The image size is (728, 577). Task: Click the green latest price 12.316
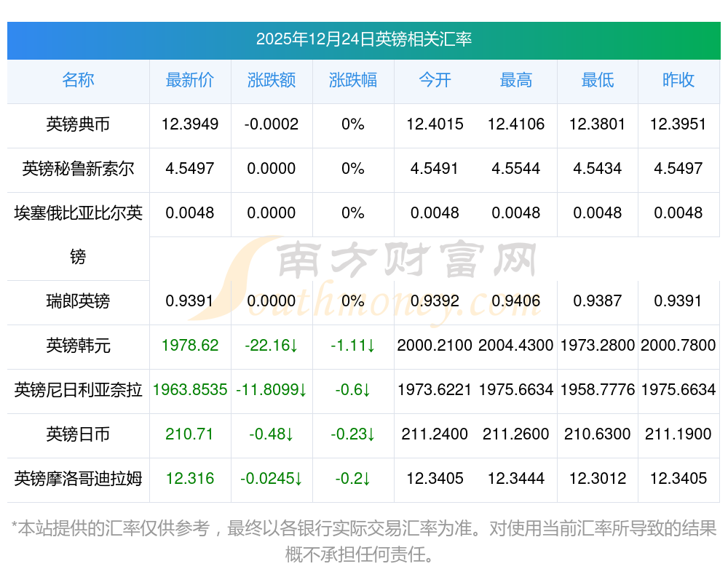[190, 479]
